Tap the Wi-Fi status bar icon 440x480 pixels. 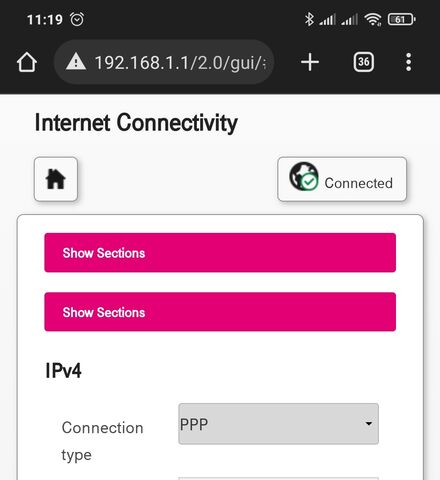click(373, 19)
